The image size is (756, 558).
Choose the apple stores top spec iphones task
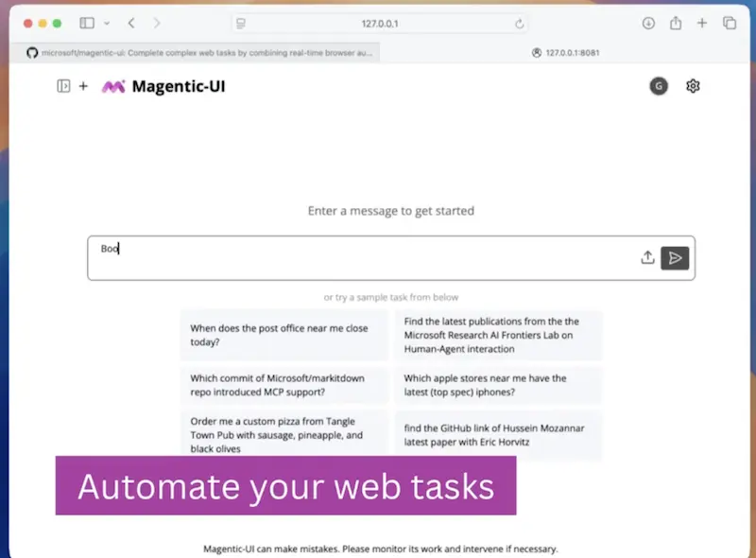click(x=498, y=385)
